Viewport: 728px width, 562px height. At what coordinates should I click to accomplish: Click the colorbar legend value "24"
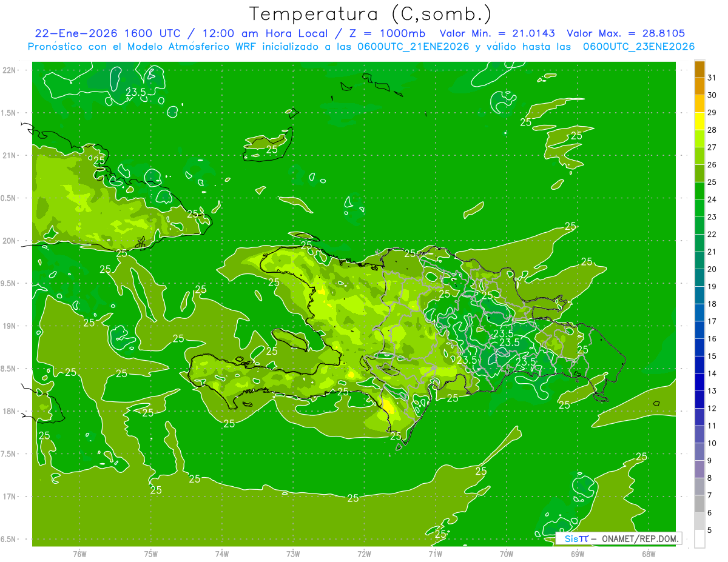coord(712,199)
